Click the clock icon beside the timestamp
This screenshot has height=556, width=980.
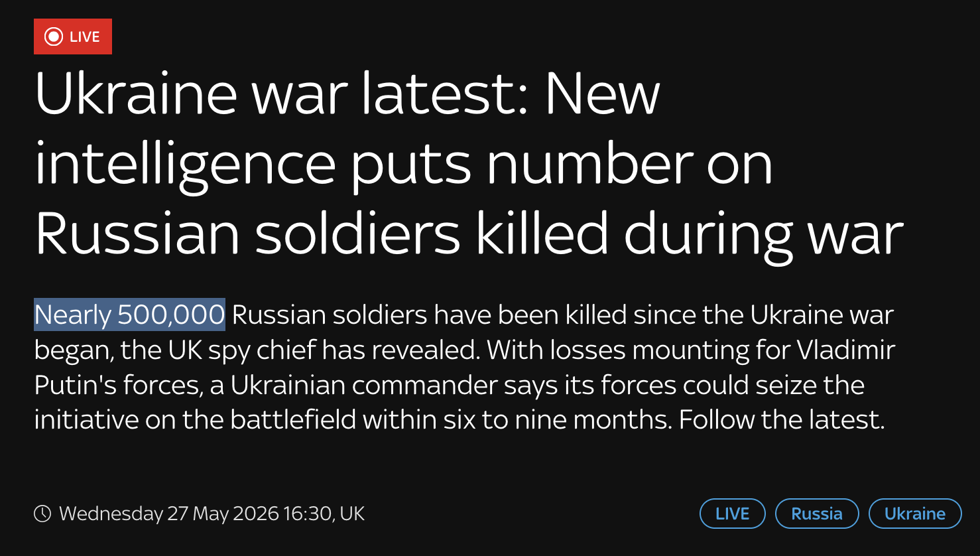(x=42, y=514)
